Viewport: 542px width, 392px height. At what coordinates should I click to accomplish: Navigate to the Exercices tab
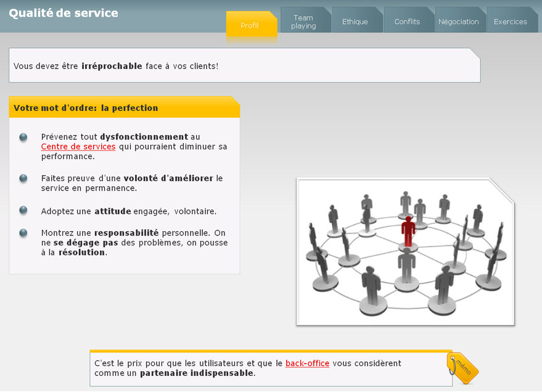tap(511, 22)
